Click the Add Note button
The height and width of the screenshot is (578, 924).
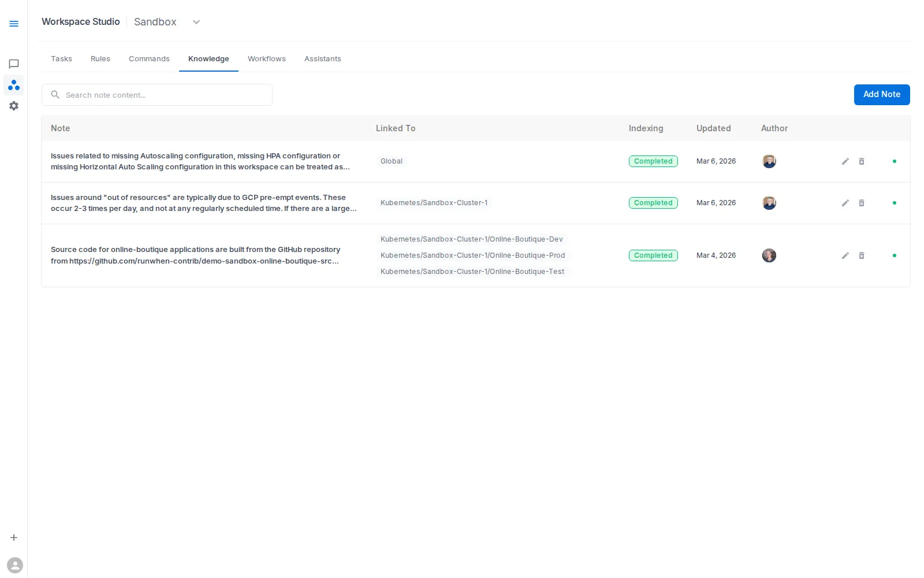882,94
